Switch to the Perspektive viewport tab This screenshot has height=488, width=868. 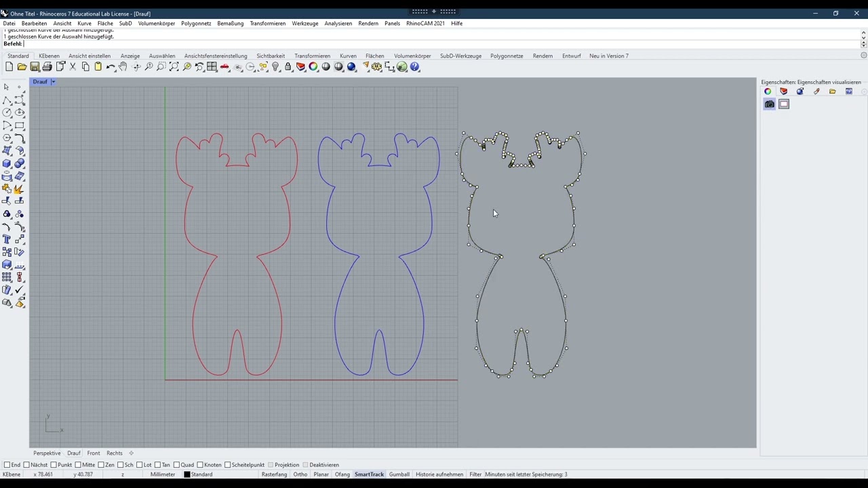47,453
